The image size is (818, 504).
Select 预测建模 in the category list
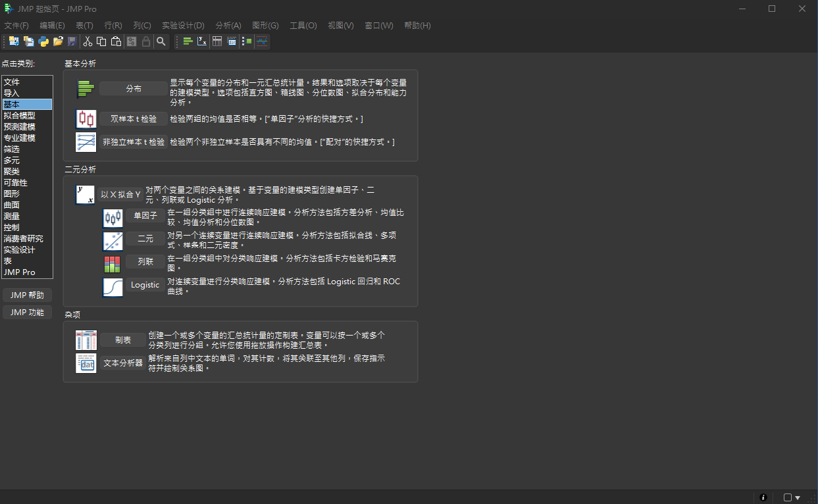(27, 127)
